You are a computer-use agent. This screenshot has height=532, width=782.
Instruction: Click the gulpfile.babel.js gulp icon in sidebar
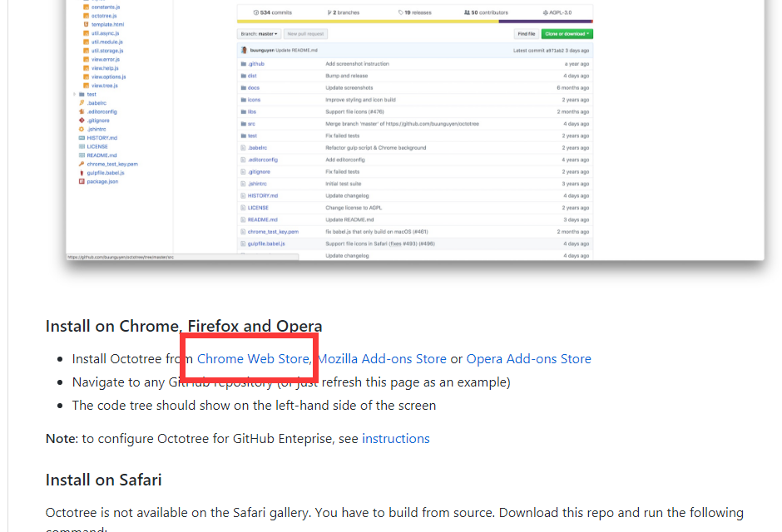coord(82,173)
